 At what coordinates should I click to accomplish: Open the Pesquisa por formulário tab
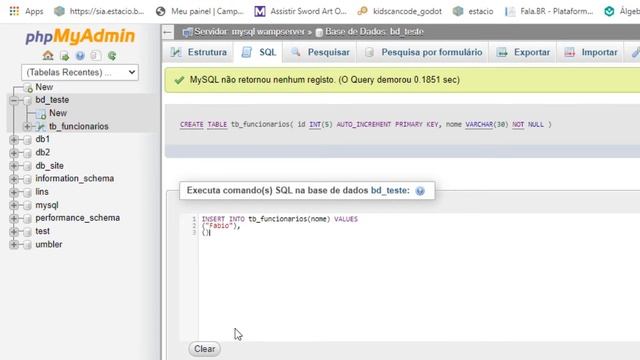click(423, 52)
